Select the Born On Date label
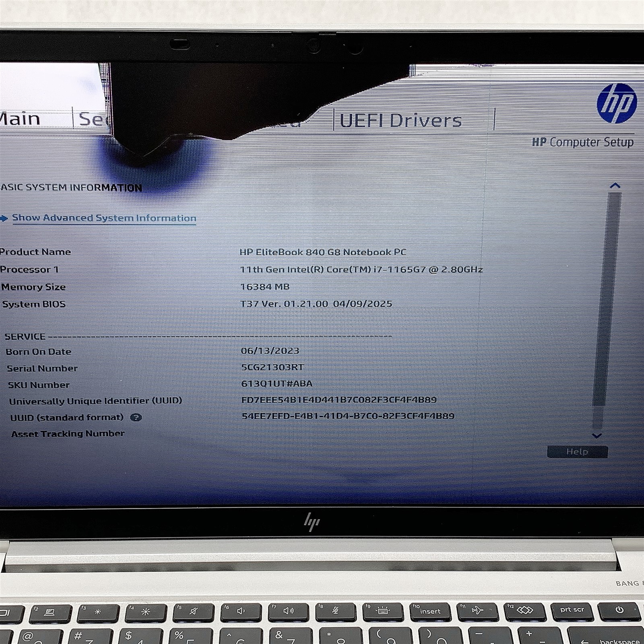The height and width of the screenshot is (644, 644). (38, 351)
